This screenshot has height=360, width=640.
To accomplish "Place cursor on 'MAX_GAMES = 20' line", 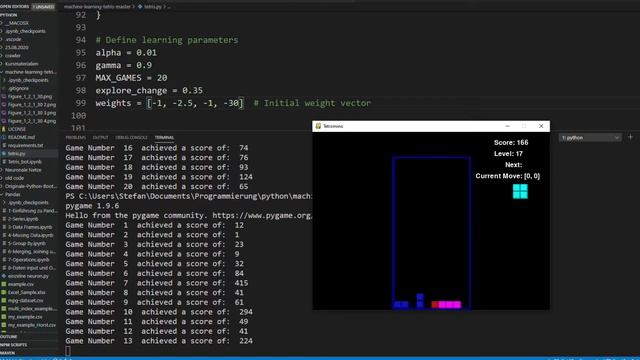I will point(131,78).
